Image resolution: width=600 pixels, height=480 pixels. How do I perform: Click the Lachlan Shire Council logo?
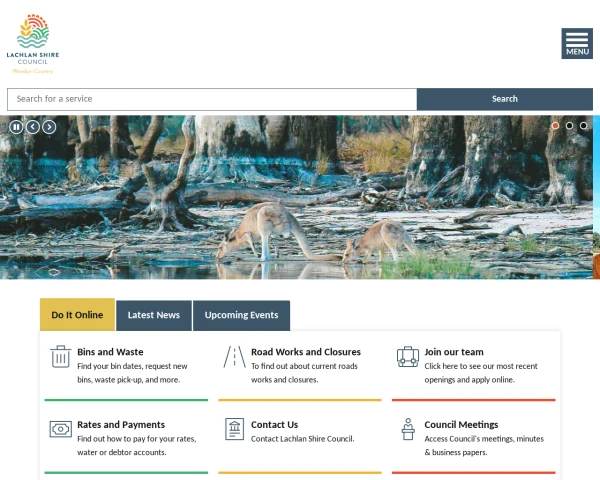coord(33,44)
